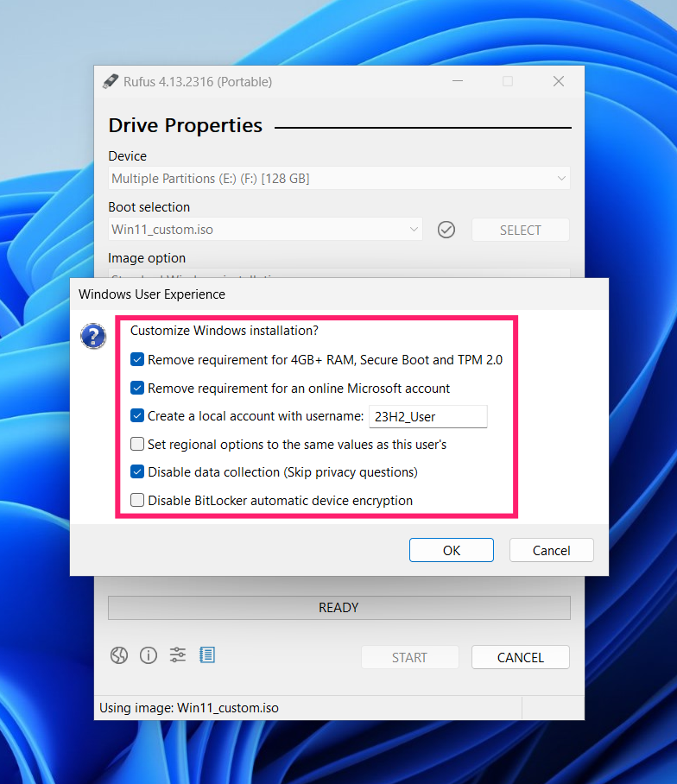Viewport: 677px width, 784px height.
Task: Click OK in Windows User Experience dialog
Action: (x=452, y=550)
